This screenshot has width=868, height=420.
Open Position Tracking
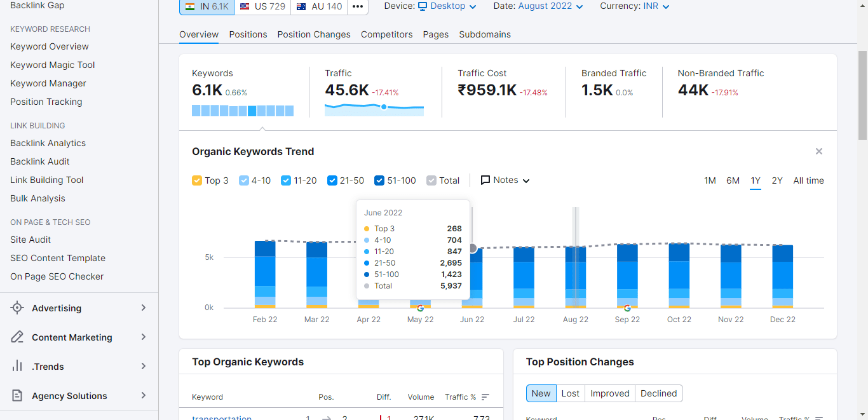[46, 102]
